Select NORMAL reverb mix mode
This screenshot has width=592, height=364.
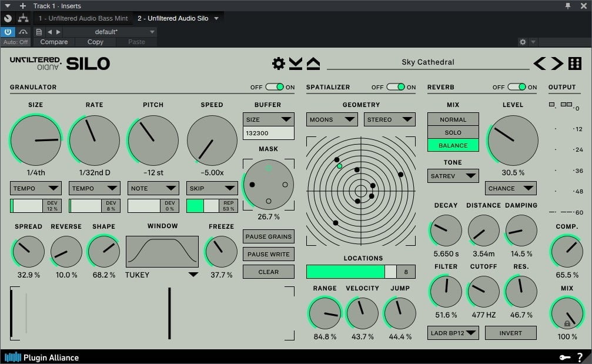pyautogui.click(x=453, y=119)
